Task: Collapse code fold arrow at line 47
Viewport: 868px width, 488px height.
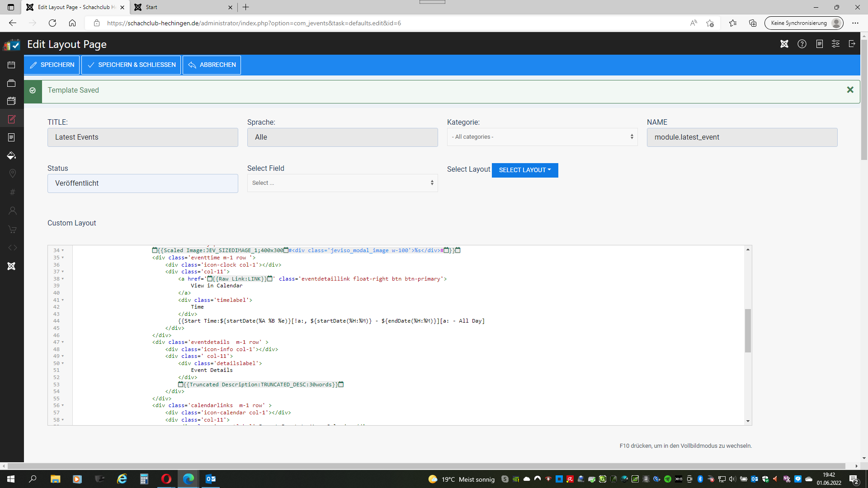Action: click(63, 342)
